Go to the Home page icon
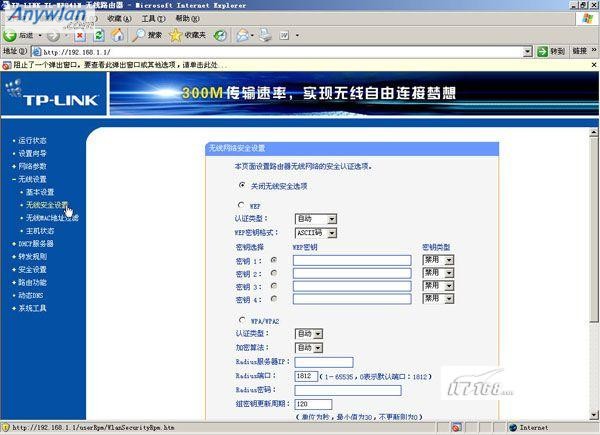 click(x=118, y=35)
